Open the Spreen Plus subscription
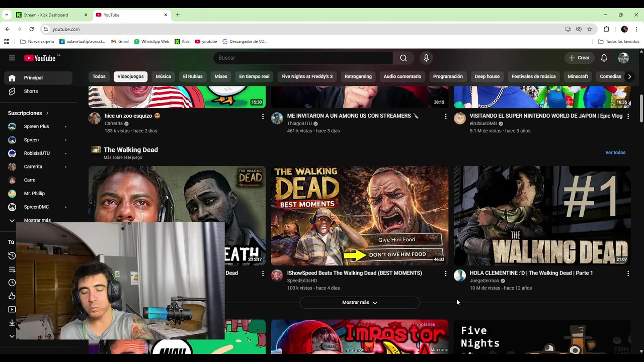Screen dimensions: 644x362 pyautogui.click(x=38, y=127)
